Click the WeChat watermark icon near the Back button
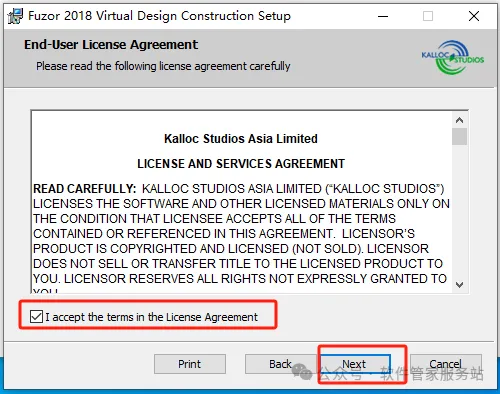This screenshot has width=500, height=394. [302, 372]
